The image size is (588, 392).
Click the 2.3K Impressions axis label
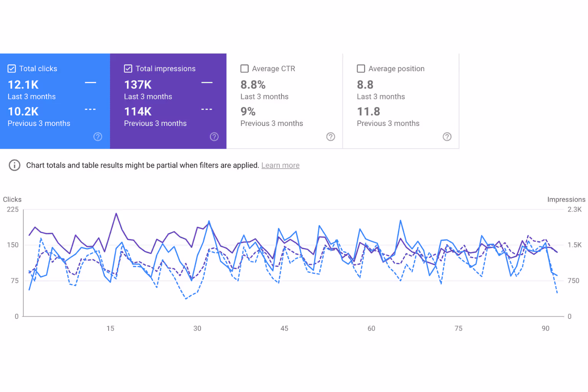(574, 209)
